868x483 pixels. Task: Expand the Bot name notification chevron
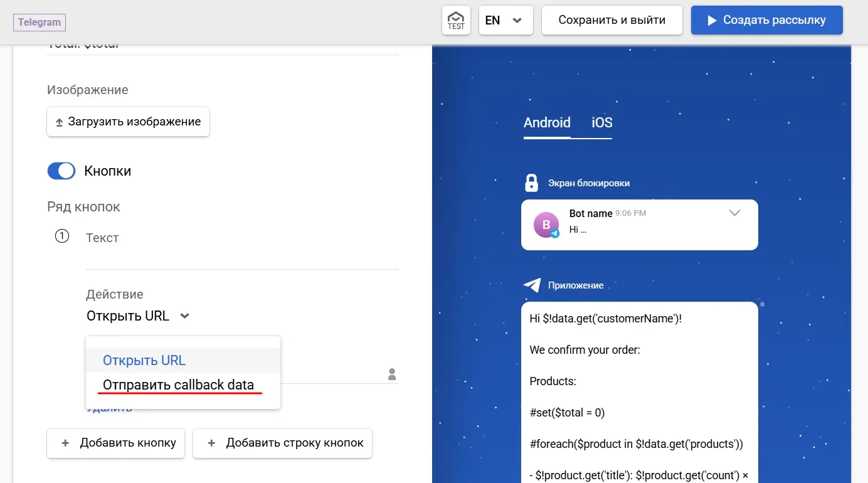click(734, 213)
